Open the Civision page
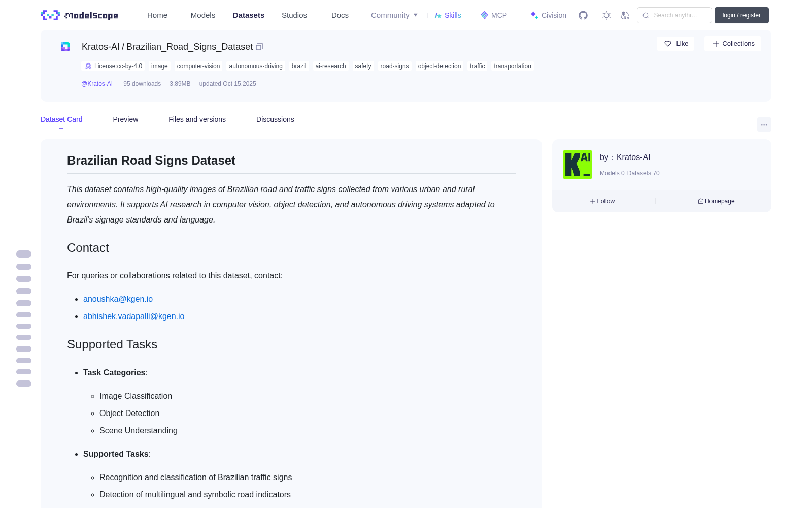Image resolution: width=812 pixels, height=508 pixels. click(x=548, y=15)
